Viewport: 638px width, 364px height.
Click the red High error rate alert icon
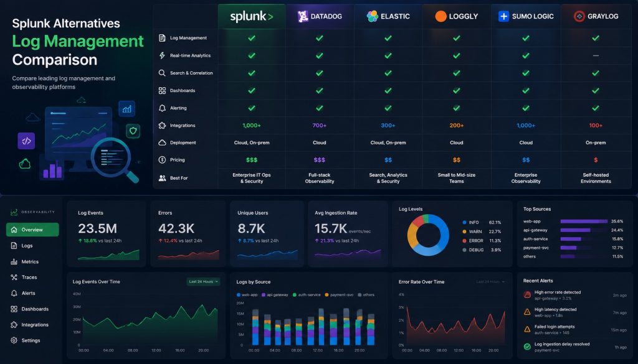click(527, 294)
